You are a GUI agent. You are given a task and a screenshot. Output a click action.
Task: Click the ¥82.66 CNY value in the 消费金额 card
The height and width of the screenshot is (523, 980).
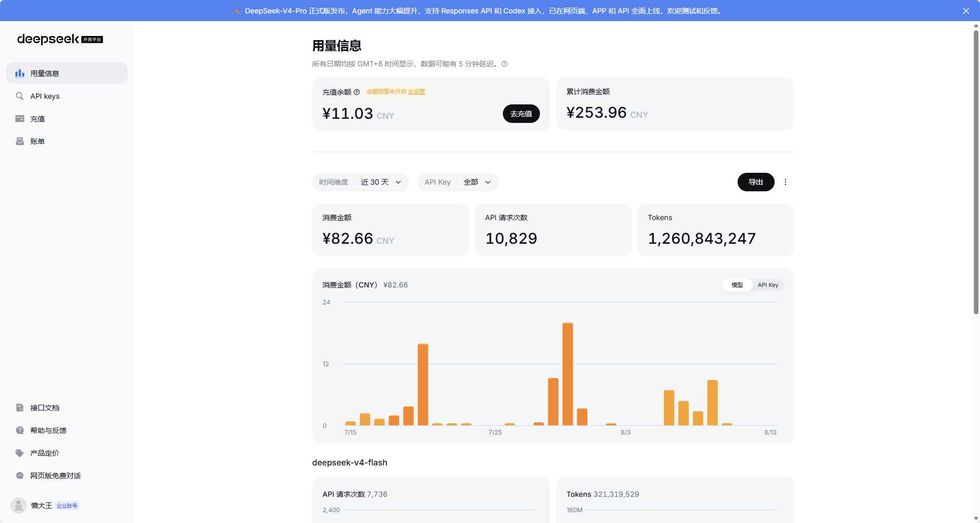click(x=358, y=239)
